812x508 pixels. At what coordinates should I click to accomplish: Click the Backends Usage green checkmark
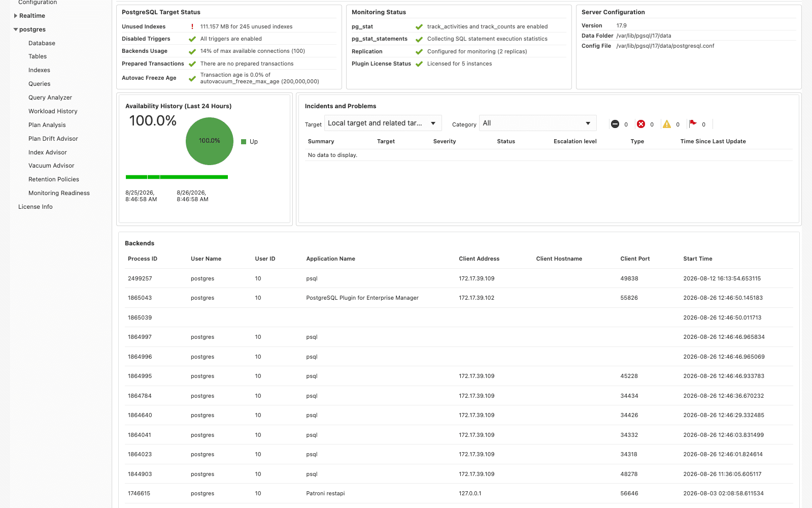[x=192, y=51]
